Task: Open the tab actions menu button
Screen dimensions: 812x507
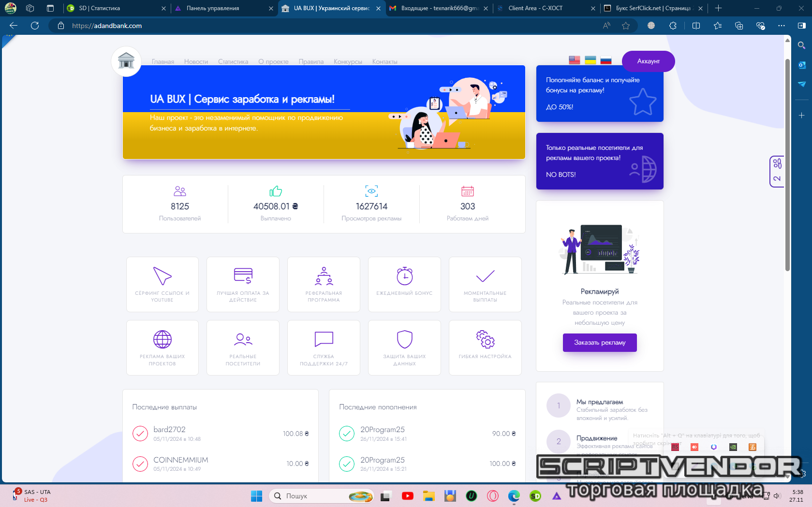Action: pos(50,8)
